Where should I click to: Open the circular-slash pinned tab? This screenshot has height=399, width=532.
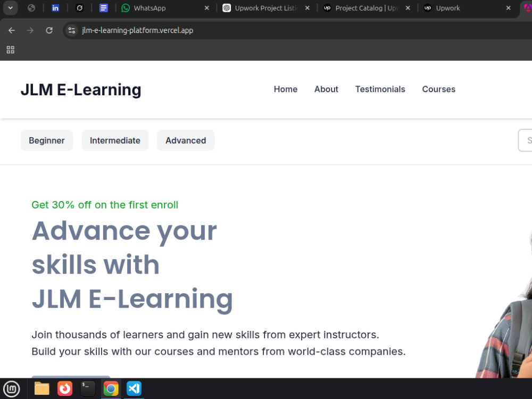tap(79, 8)
